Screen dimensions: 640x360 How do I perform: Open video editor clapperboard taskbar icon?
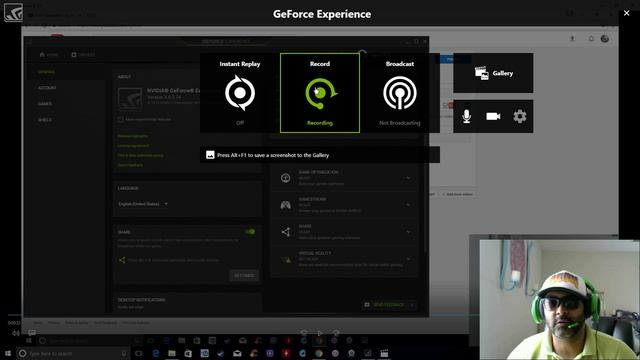(384, 353)
